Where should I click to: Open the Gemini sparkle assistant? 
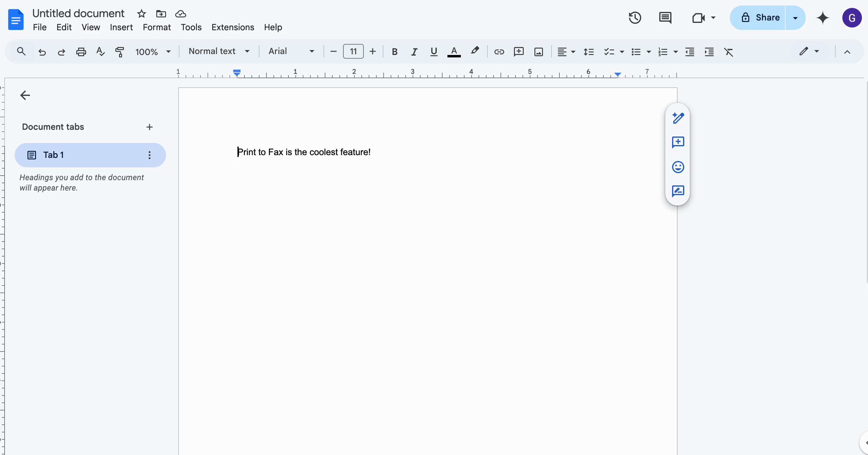(823, 17)
